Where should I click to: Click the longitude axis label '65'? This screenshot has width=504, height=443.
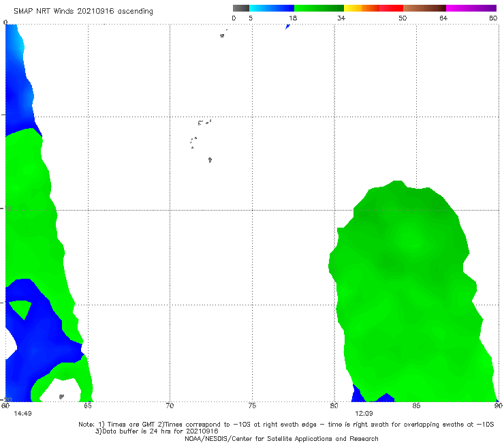tap(88, 406)
